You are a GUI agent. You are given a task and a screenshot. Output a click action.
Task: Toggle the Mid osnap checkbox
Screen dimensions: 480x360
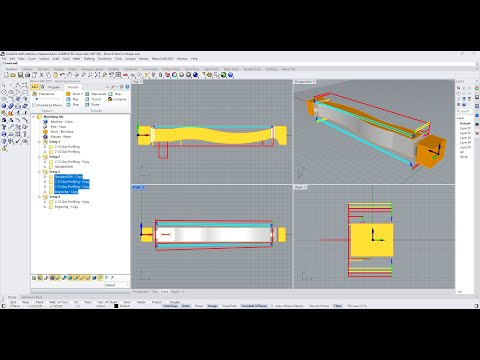point(47,302)
